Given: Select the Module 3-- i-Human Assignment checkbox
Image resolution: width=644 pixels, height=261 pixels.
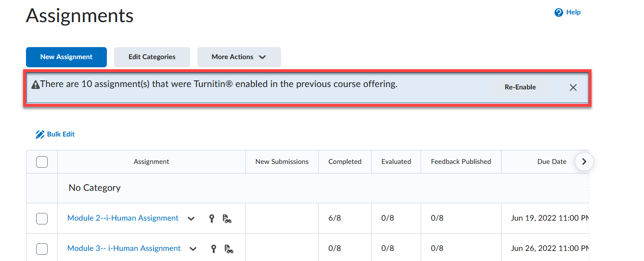Looking at the screenshot, I should tap(42, 249).
